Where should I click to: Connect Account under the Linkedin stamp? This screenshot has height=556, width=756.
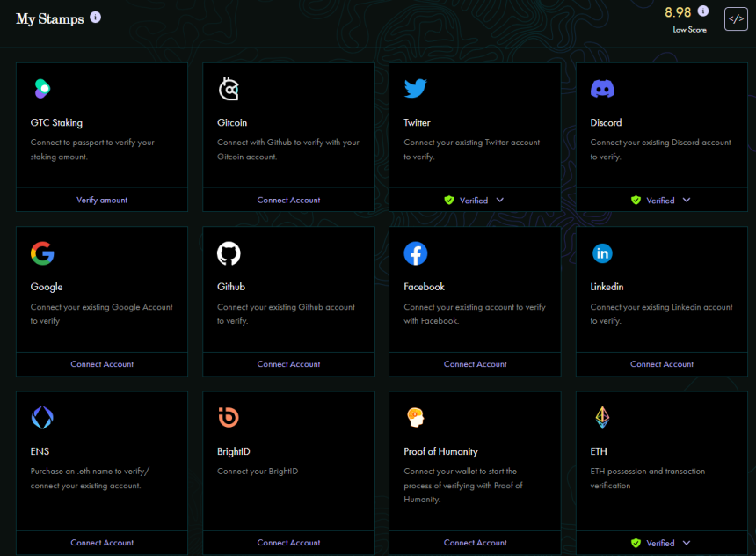(662, 364)
